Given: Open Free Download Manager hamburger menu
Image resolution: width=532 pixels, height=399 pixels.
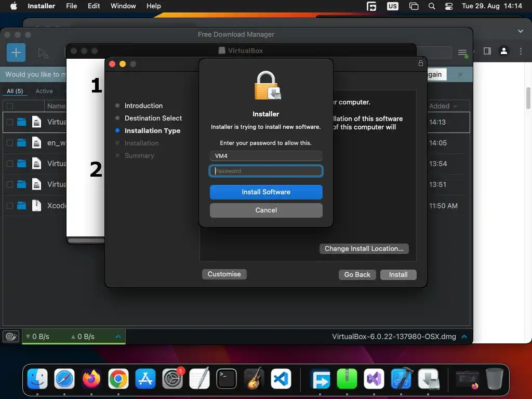Looking at the screenshot, I should tap(462, 52).
